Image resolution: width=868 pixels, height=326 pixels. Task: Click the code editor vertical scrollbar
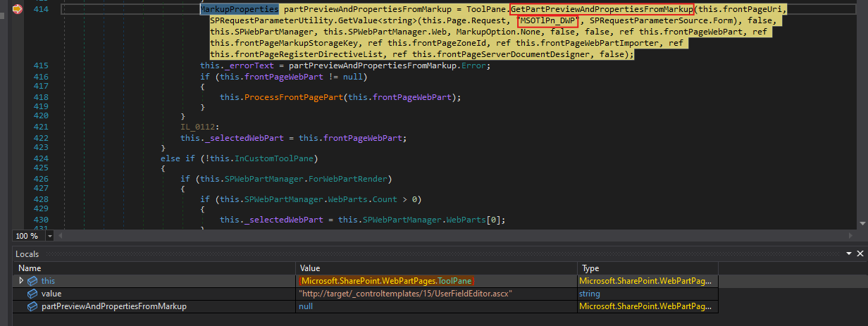[862, 114]
